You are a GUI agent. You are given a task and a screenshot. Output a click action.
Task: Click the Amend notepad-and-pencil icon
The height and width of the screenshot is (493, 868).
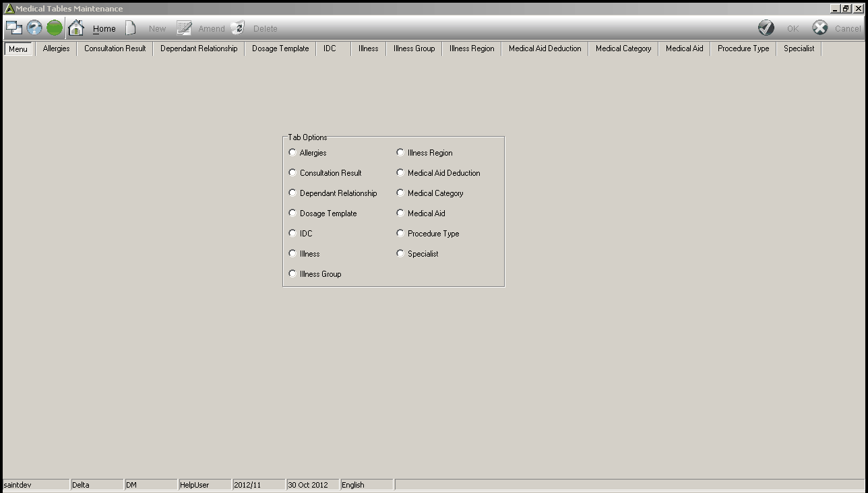(184, 28)
